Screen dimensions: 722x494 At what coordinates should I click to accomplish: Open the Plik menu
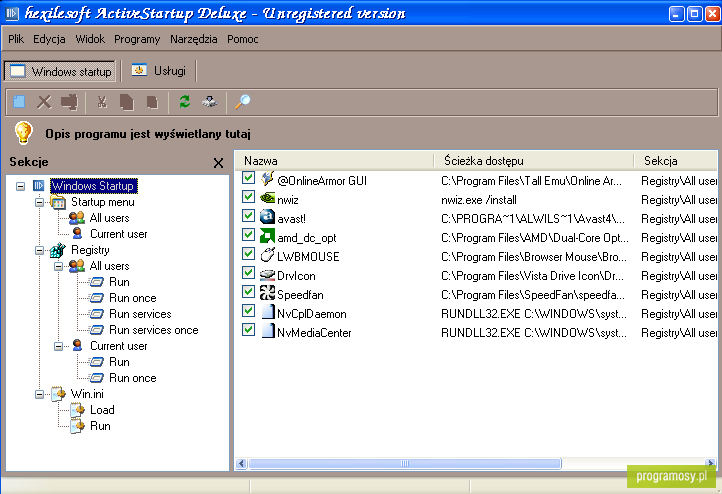pos(16,39)
